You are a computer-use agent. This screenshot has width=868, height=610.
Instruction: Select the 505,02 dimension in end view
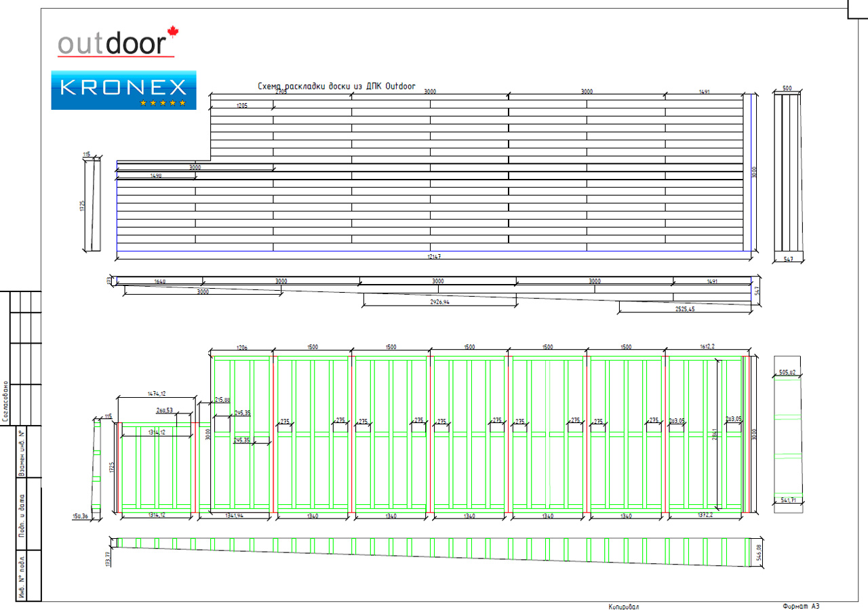[787, 372]
